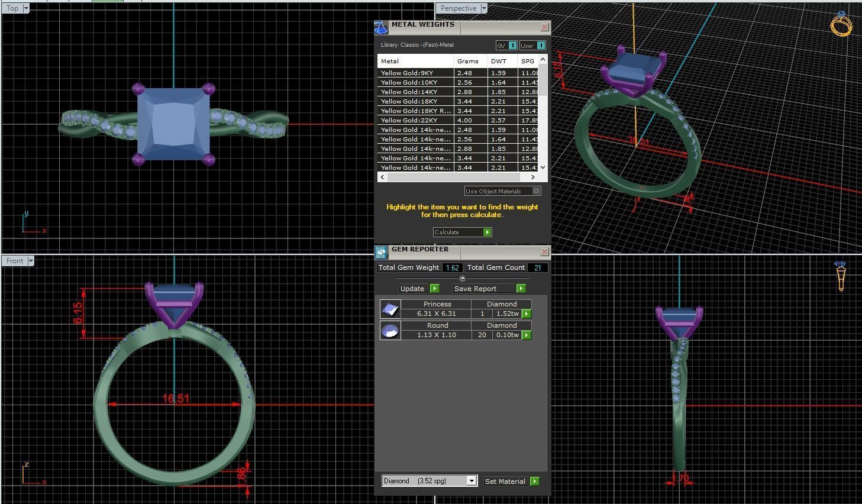The height and width of the screenshot is (504, 862).
Task: Click the Total Gem Weight value 1.62
Action: pyautogui.click(x=453, y=267)
